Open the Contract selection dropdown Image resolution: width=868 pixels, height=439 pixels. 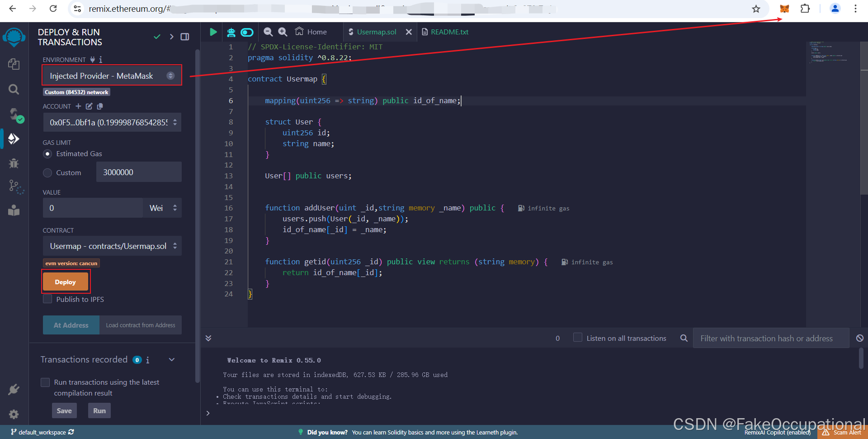(112, 246)
